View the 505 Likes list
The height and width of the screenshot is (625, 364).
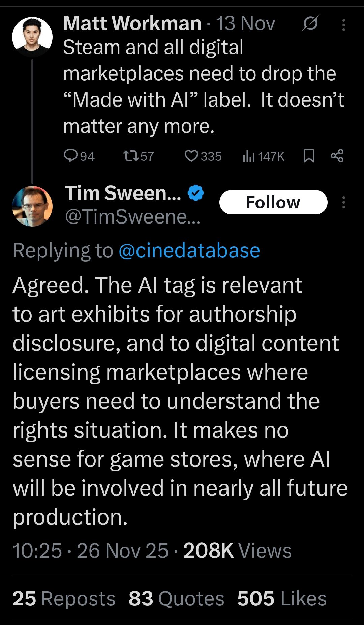click(x=282, y=599)
